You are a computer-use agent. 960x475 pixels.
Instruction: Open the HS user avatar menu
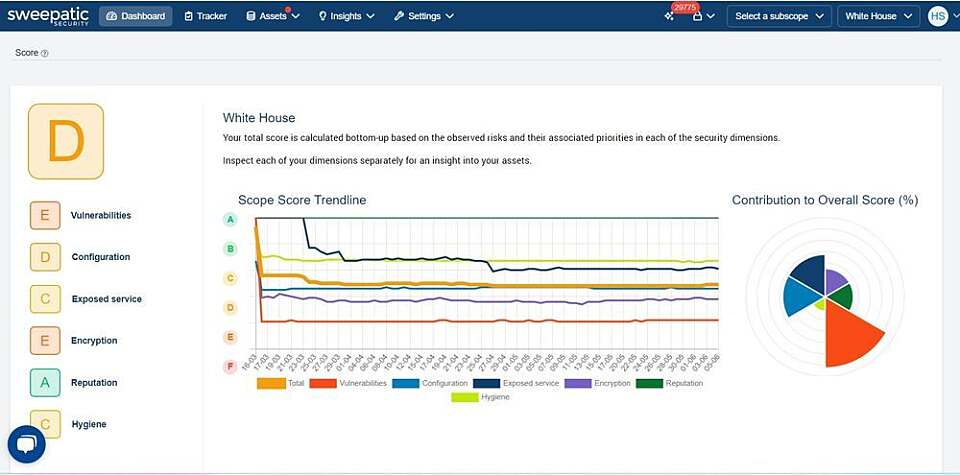point(938,17)
